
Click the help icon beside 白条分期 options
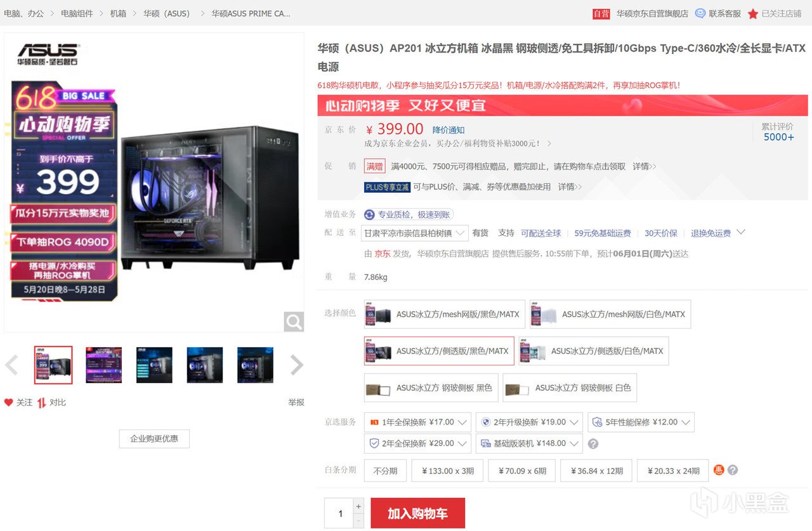[x=733, y=470]
